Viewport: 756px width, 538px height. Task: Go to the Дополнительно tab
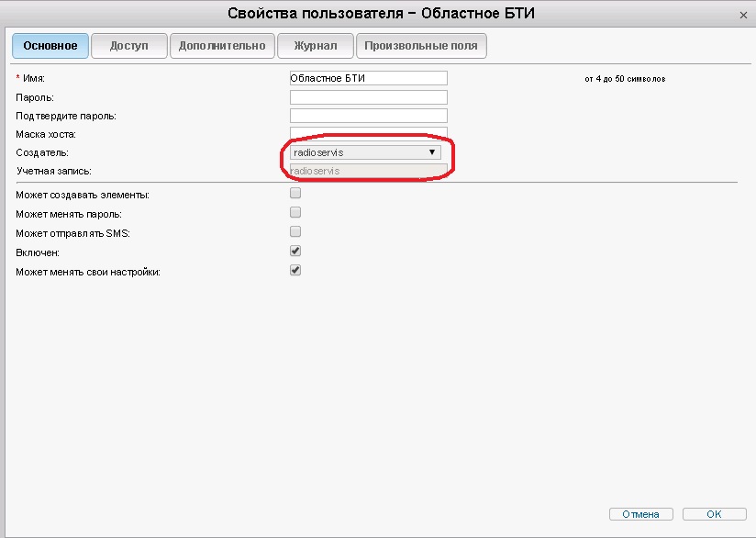click(222, 46)
